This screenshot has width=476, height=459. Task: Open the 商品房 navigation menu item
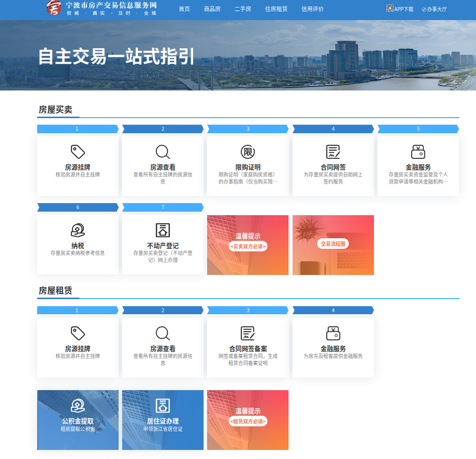(x=212, y=9)
